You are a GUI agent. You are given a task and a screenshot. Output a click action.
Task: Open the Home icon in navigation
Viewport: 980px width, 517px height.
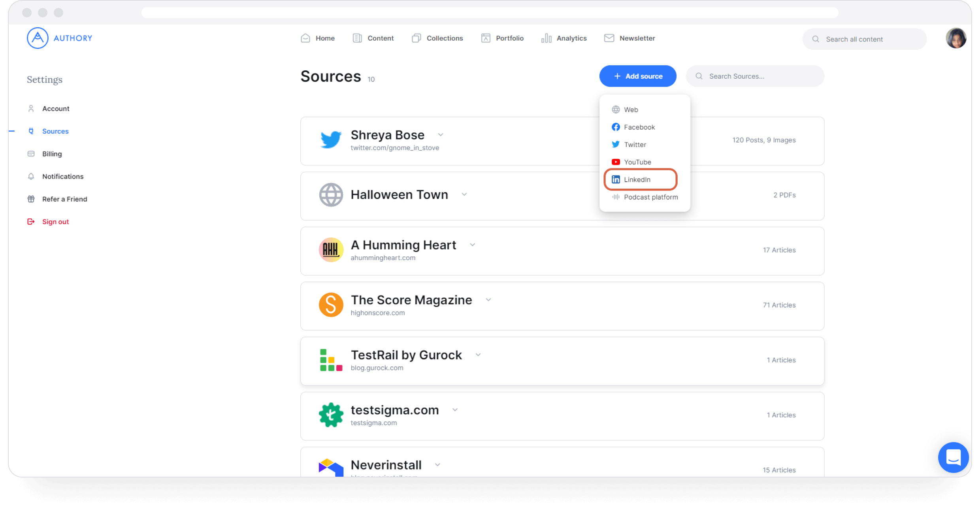[305, 38]
